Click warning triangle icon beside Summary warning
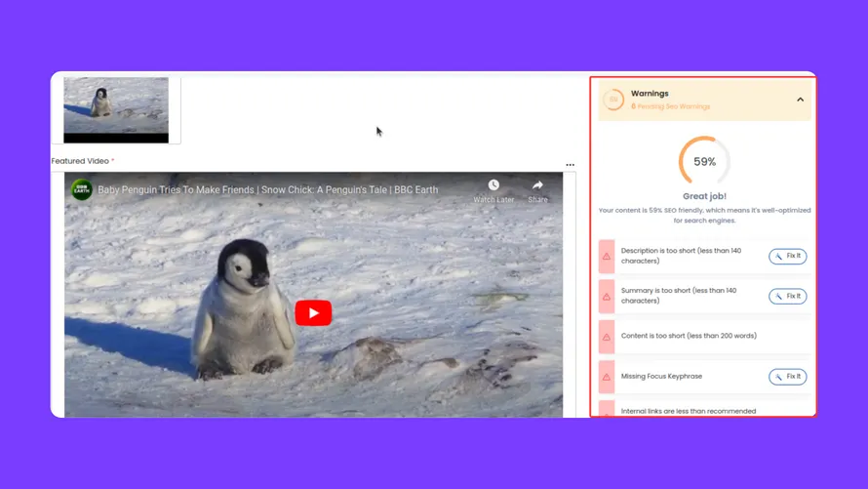This screenshot has width=868, height=489. (607, 296)
